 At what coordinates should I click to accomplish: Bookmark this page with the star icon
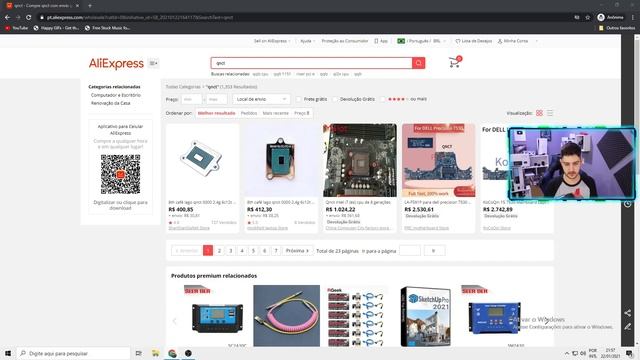click(588, 18)
